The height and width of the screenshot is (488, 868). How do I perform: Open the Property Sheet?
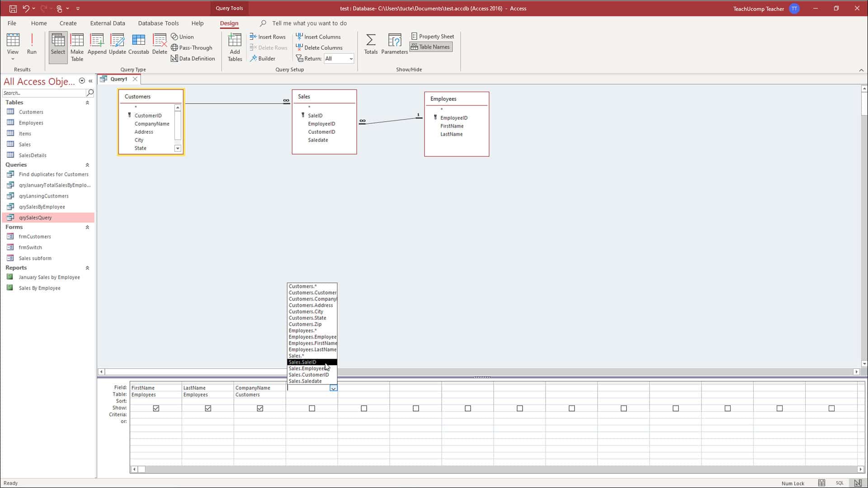tap(433, 36)
